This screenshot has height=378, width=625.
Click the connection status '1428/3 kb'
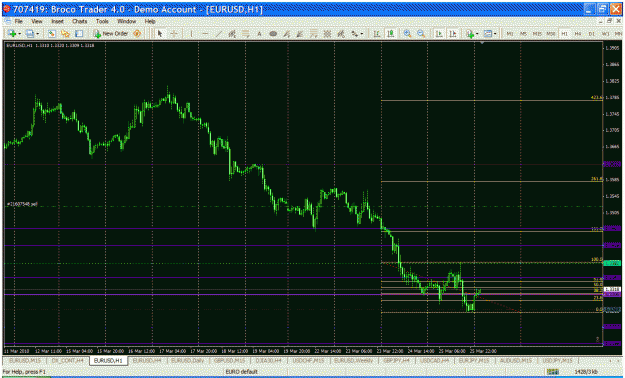tap(586, 372)
